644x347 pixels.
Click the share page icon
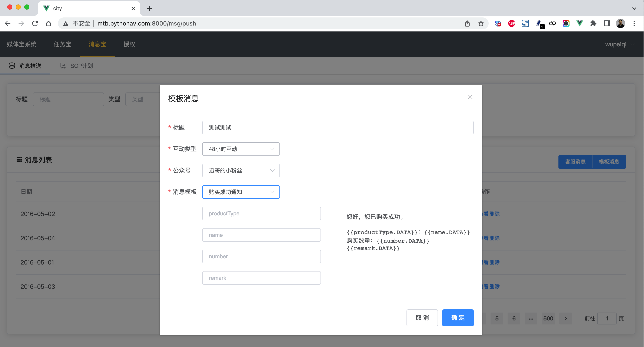pos(467,23)
